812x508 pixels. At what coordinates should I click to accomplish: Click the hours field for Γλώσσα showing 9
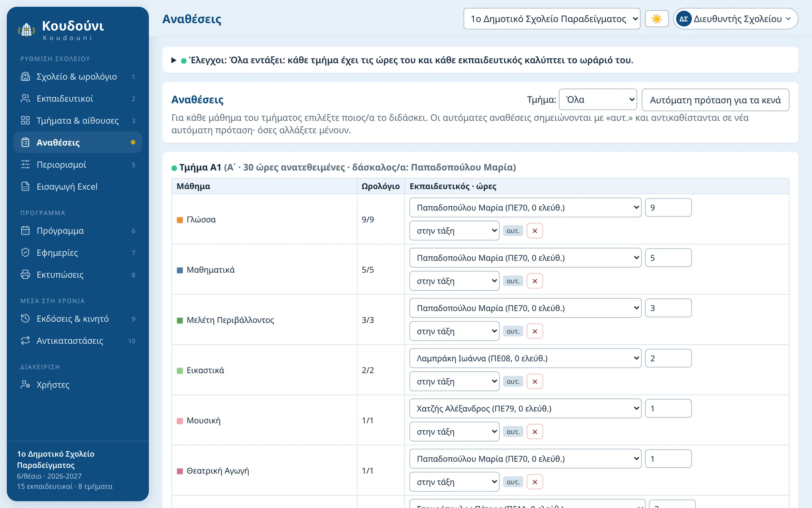coord(668,208)
